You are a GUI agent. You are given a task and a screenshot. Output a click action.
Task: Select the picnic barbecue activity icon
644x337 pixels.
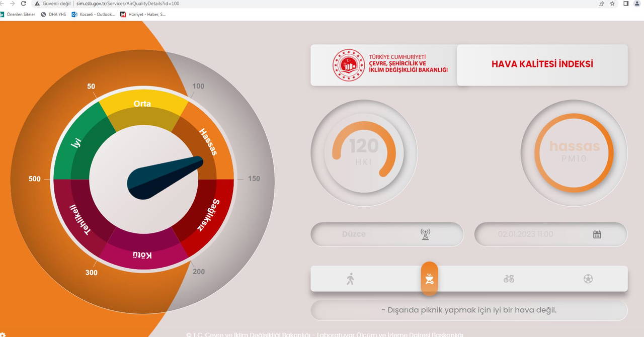click(x=429, y=279)
